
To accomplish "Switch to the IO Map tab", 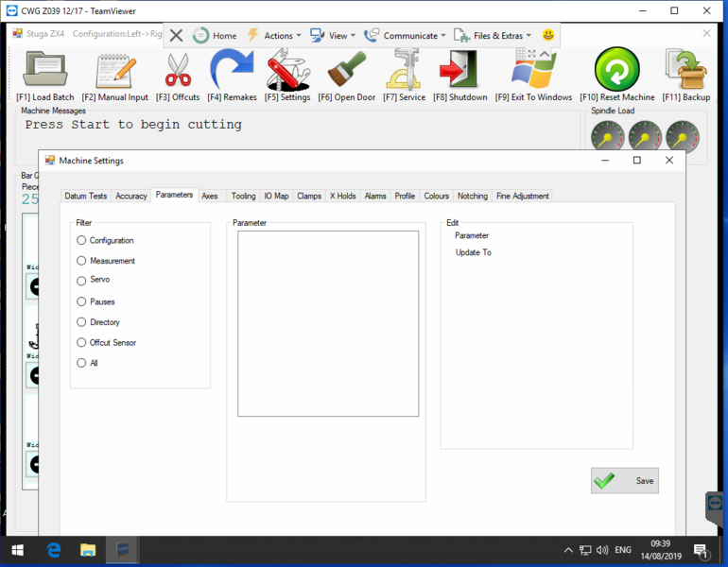I will (276, 196).
